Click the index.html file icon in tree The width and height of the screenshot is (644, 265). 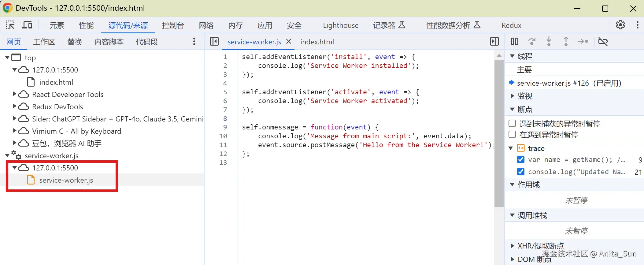(31, 82)
